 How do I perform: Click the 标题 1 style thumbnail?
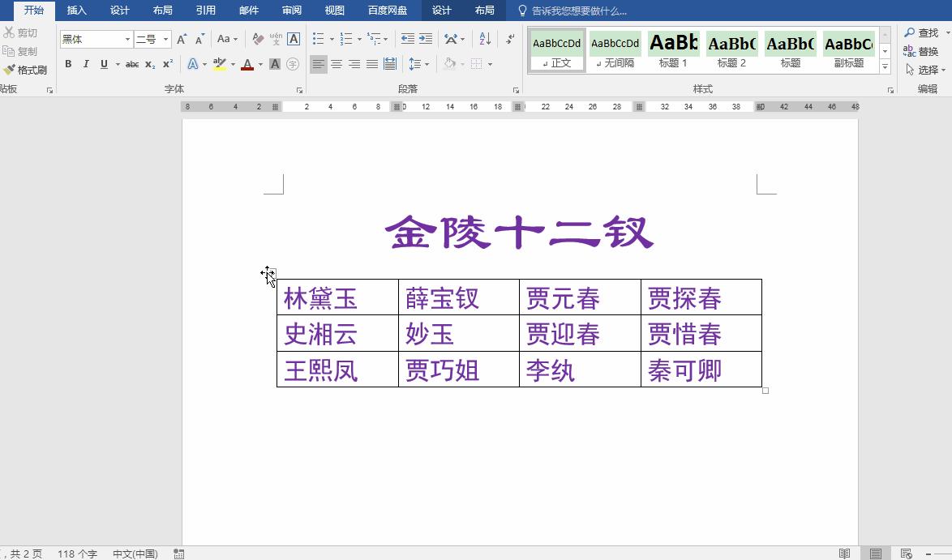[x=673, y=49]
